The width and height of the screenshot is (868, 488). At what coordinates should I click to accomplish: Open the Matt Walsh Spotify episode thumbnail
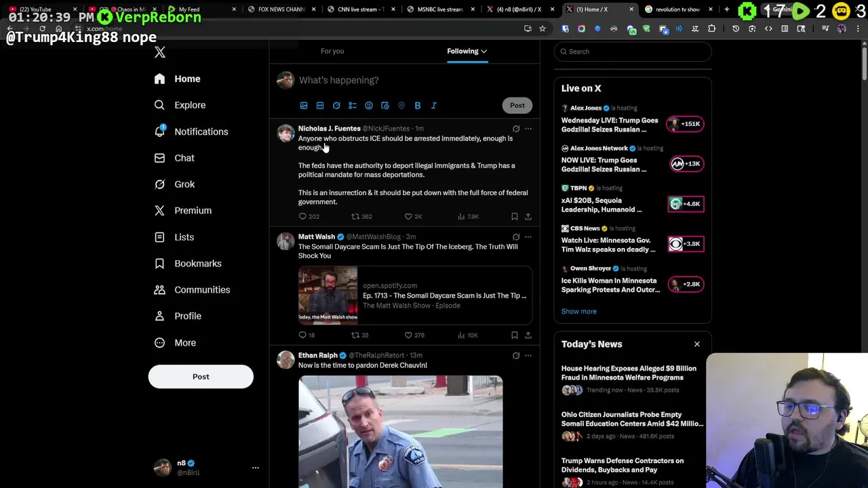click(x=328, y=296)
